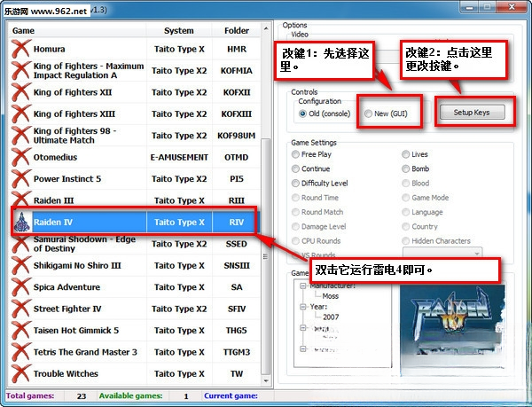Select the Raiden IV game row
Screen dimensions: 532x407
coord(135,223)
